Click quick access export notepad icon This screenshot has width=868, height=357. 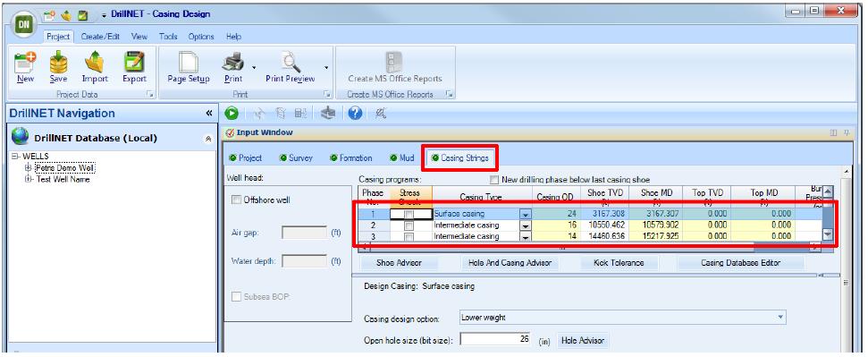[83, 15]
